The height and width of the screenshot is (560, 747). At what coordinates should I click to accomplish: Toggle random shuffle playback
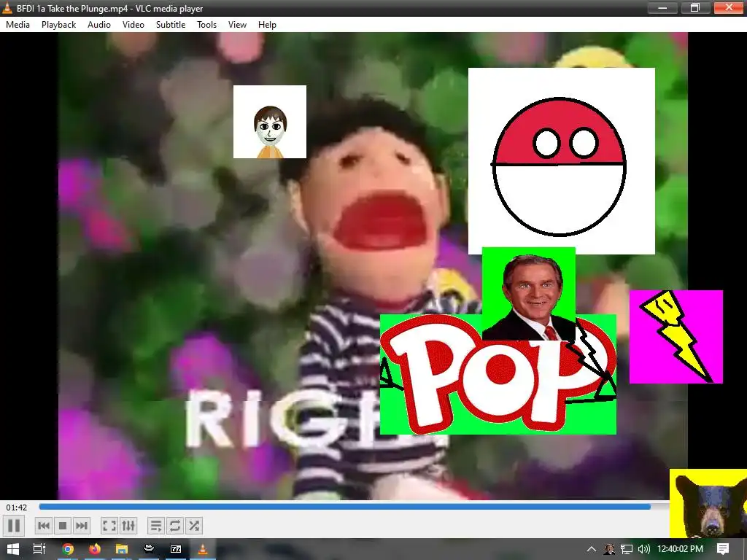coord(194,526)
